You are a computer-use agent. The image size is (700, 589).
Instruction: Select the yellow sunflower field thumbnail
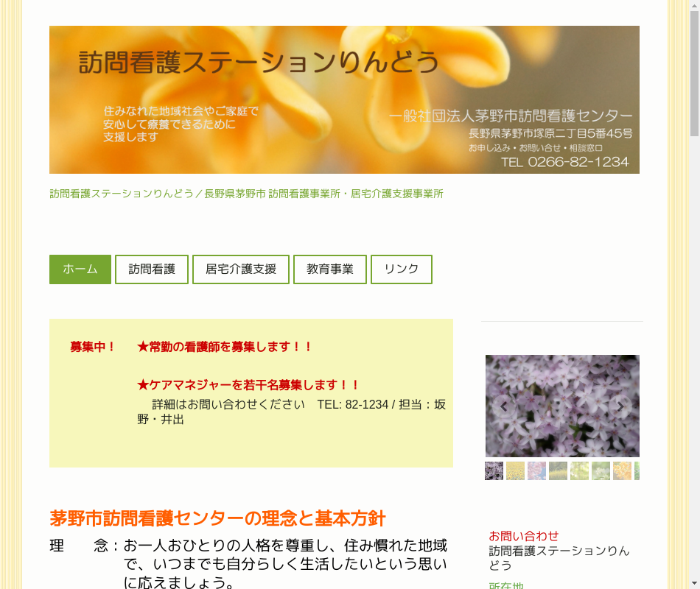click(x=515, y=471)
